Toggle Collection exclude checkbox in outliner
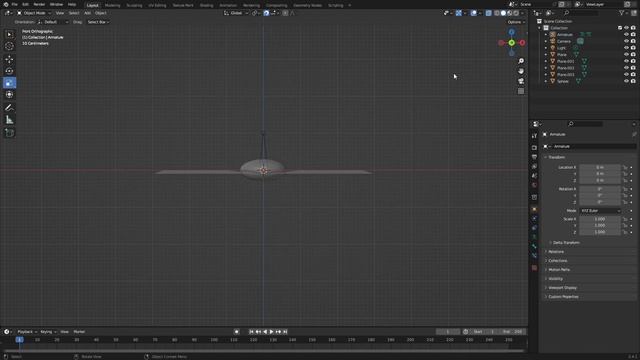This screenshot has height=360, width=640. point(620,28)
